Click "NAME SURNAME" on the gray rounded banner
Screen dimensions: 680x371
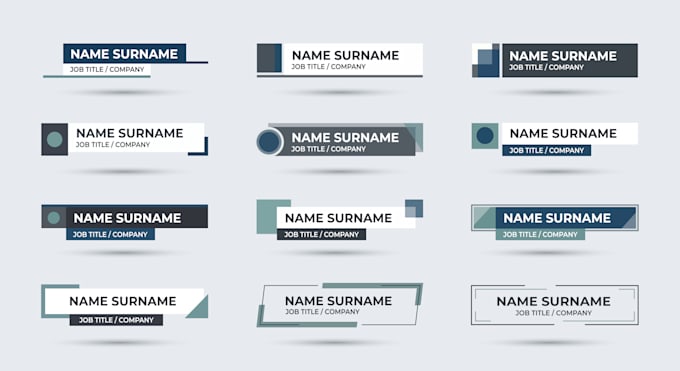[x=345, y=138]
